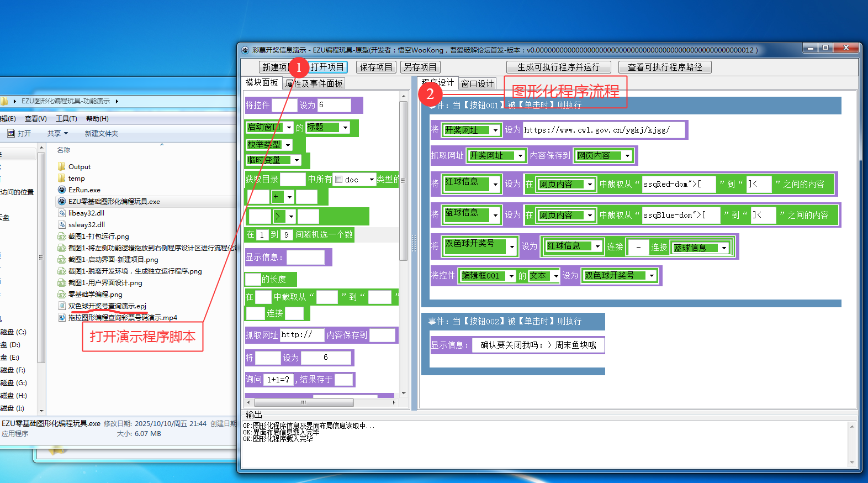Expand the 枚举类型 dropdown
The width and height of the screenshot is (868, 483).
pyautogui.click(x=288, y=145)
